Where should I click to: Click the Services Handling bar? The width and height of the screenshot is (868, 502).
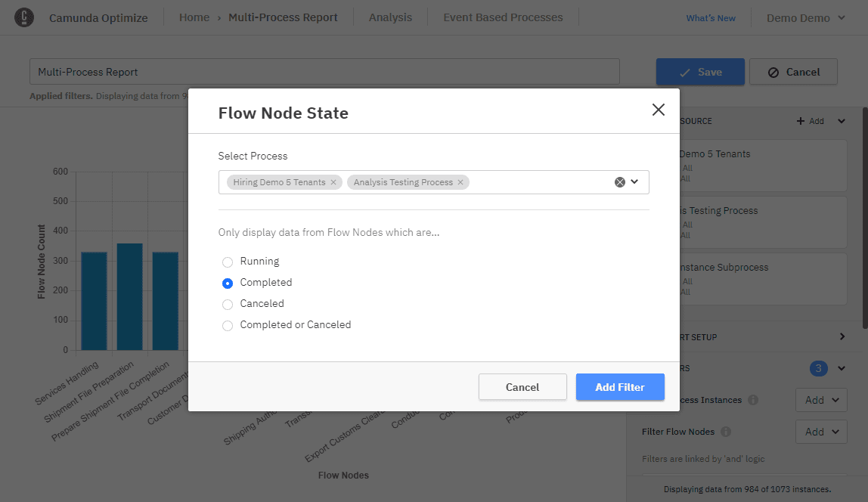(94, 301)
